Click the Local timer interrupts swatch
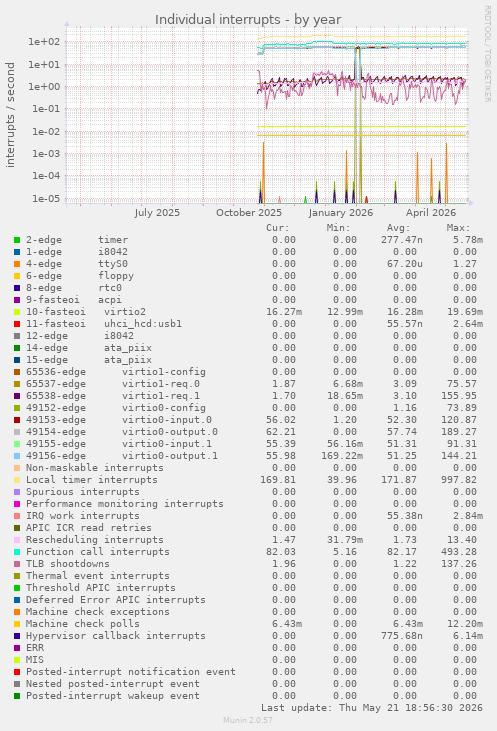The width and height of the screenshot is (497, 731). (17, 480)
